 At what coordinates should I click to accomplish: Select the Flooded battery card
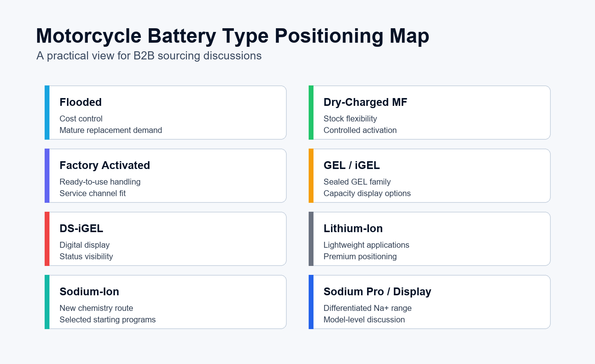coord(165,113)
